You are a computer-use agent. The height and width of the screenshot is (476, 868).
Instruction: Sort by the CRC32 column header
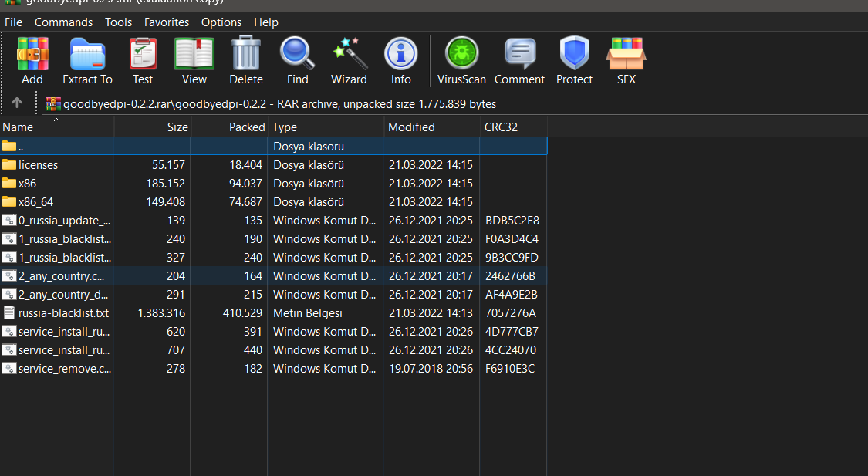tap(514, 127)
